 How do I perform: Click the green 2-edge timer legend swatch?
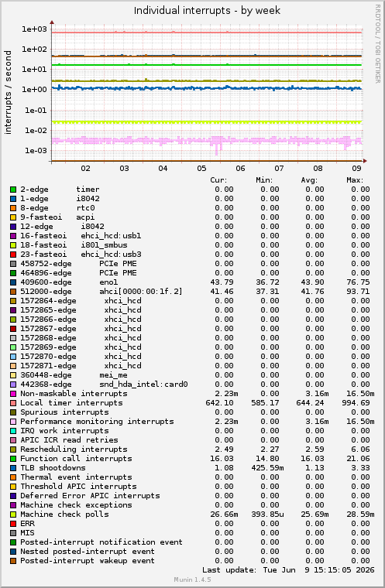click(x=13, y=190)
